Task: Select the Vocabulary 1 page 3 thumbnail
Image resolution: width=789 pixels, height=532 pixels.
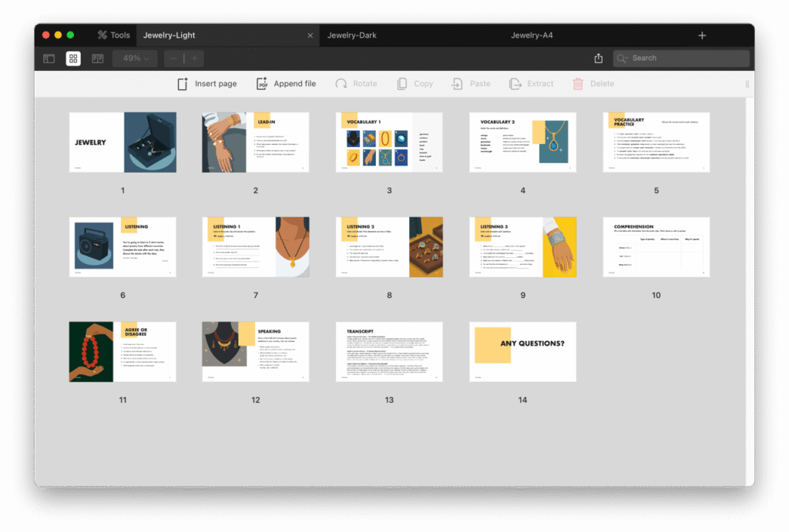Action: (389, 142)
